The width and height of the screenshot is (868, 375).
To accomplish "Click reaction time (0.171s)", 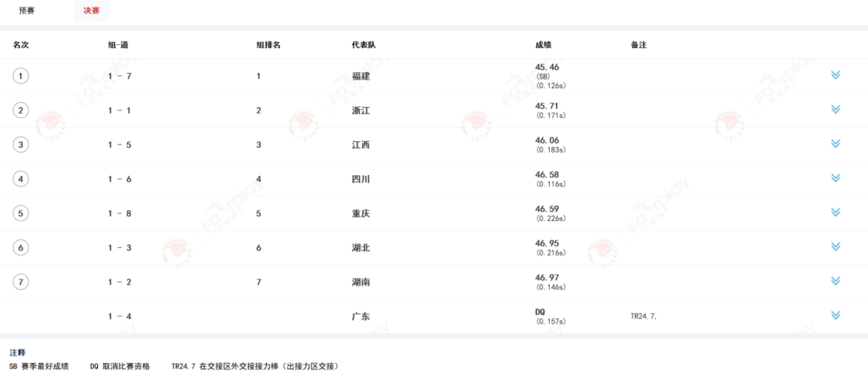I will (x=551, y=116).
